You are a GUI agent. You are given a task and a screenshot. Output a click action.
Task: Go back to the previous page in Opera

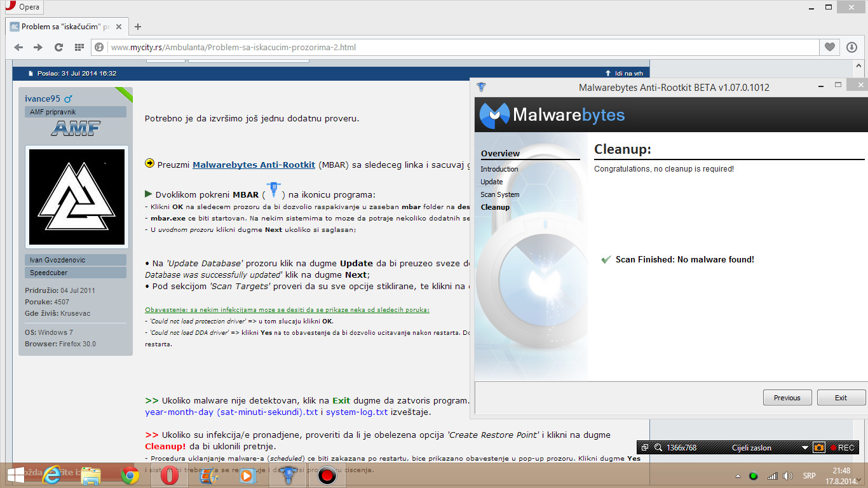click(x=18, y=47)
